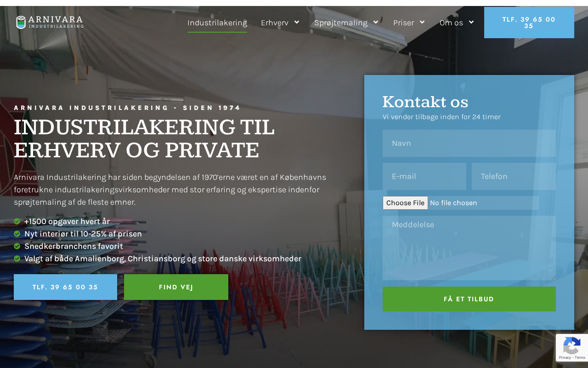Click the Choose File upload button

click(x=405, y=203)
